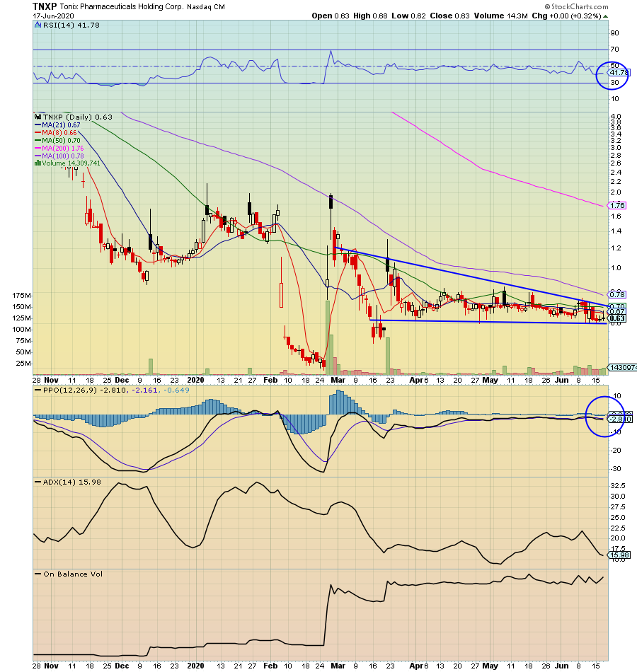This screenshot has width=637, height=672.
Task: Click the candlestick icon before TNXP (Daily)
Action: point(38,117)
